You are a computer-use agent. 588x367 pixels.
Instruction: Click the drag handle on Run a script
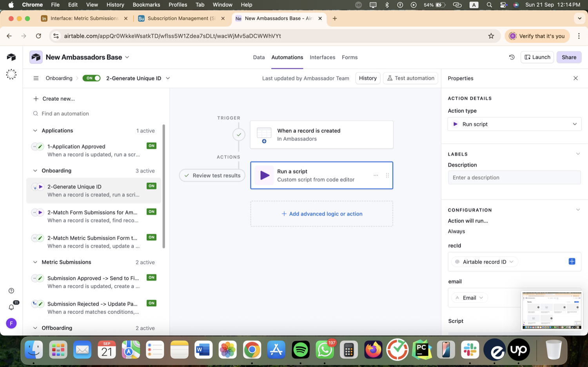[x=387, y=175]
